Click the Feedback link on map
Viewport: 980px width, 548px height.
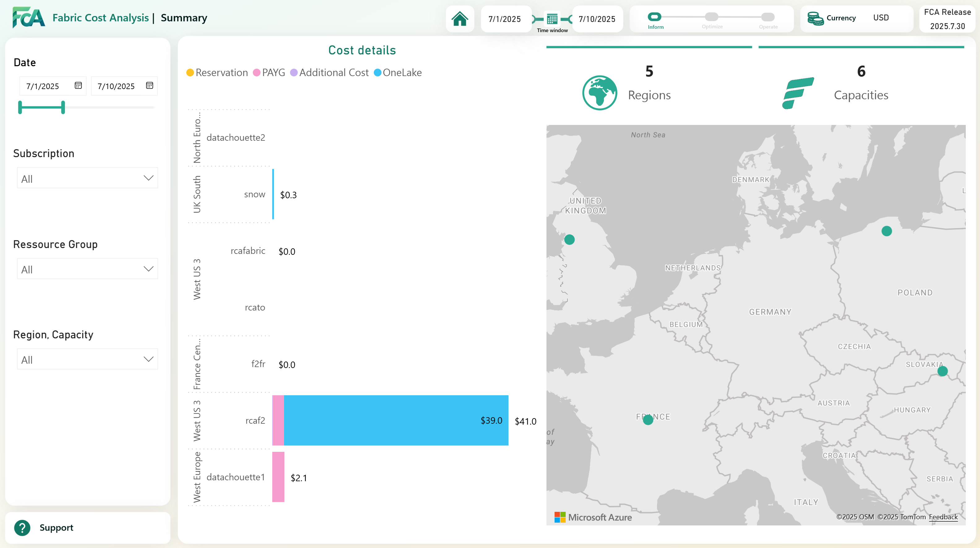pos(943,517)
